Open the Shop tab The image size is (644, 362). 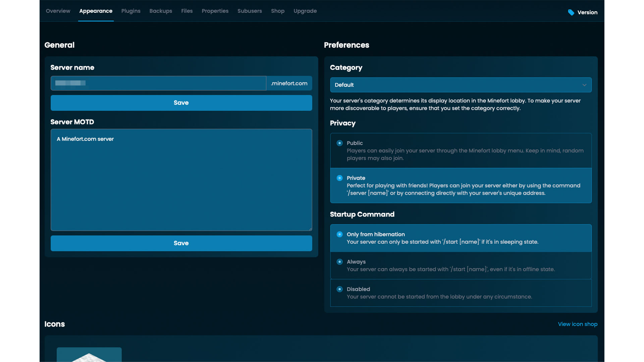pos(278,11)
